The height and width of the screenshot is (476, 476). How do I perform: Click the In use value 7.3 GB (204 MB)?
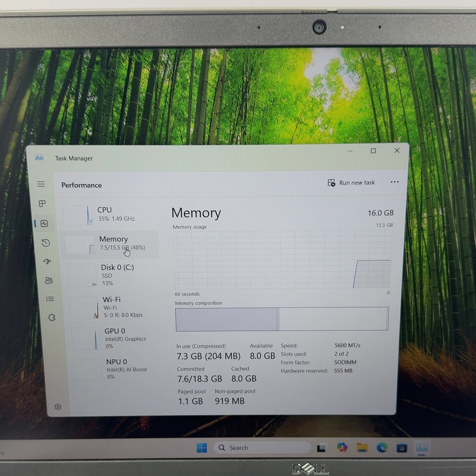coord(209,356)
